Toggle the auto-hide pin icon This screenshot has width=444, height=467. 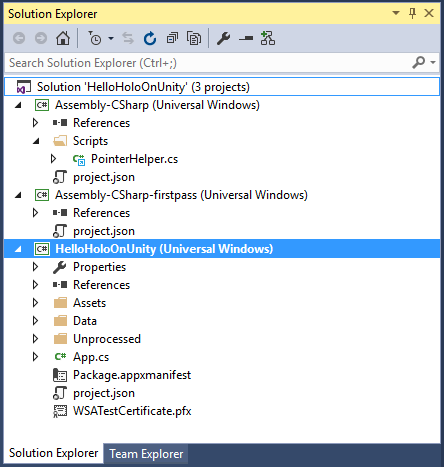(412, 13)
